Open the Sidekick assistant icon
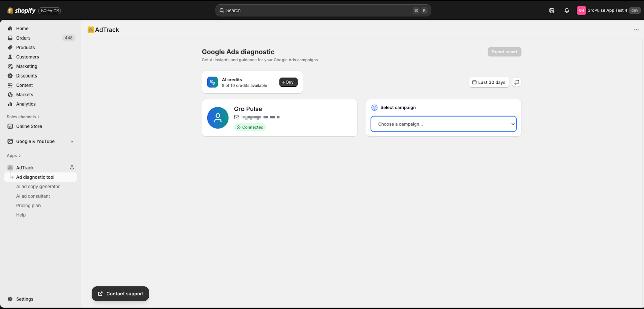 pyautogui.click(x=552, y=10)
